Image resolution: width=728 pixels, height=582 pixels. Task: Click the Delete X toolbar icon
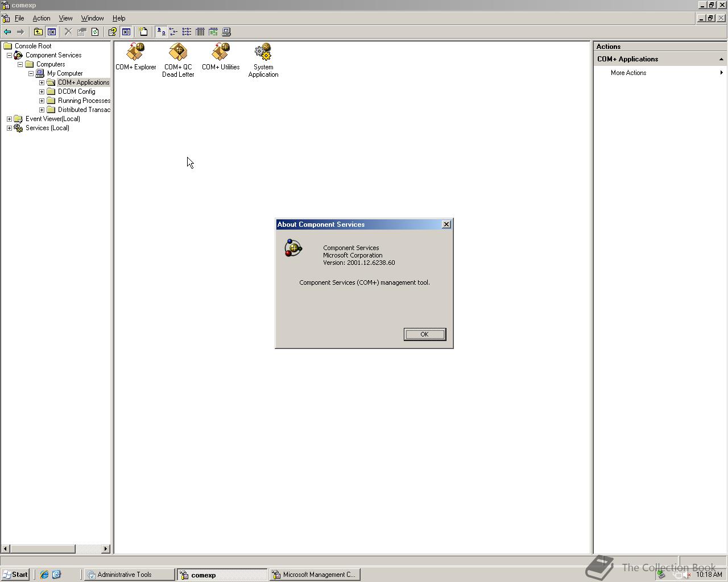(x=68, y=32)
